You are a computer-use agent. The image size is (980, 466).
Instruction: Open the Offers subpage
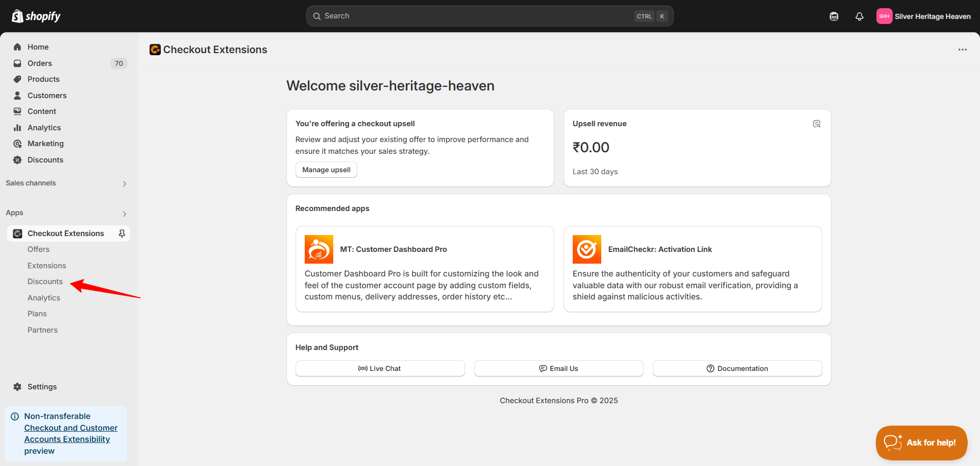[x=38, y=249]
